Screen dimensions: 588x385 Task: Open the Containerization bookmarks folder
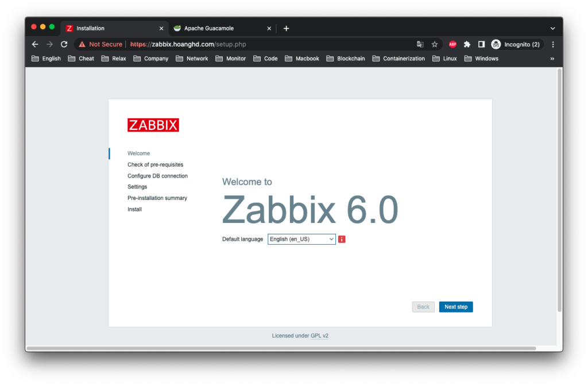click(x=399, y=59)
